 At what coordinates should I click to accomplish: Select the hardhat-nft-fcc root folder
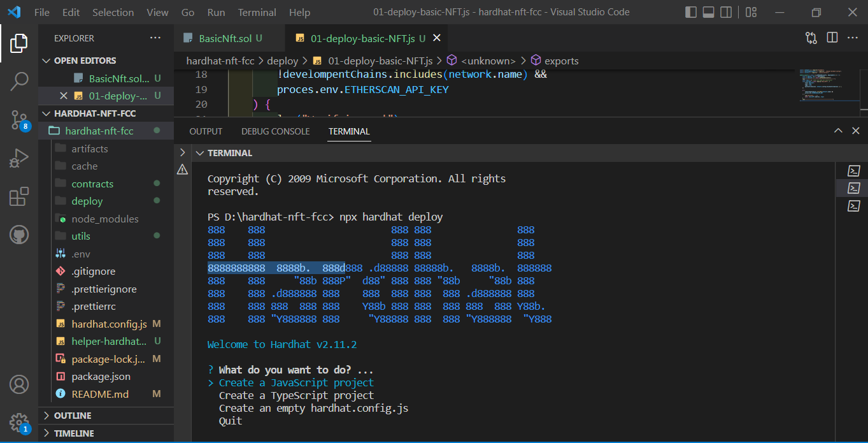(106, 131)
